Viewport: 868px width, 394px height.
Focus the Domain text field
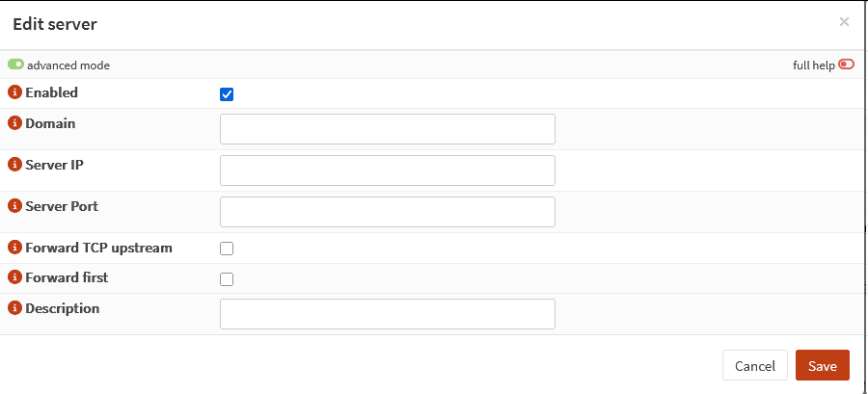pyautogui.click(x=388, y=129)
